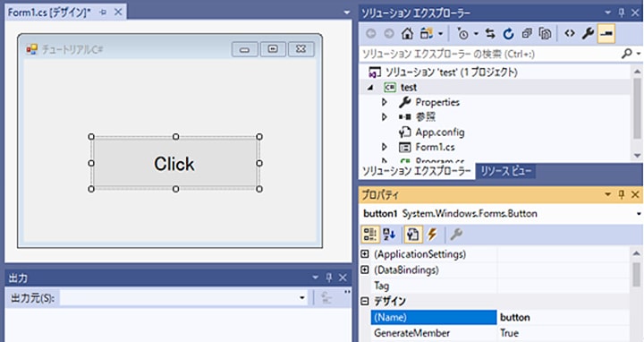Viewport: 644px width, 342px height.
Task: Click the Property Pages wrench icon
Action: [x=456, y=235]
